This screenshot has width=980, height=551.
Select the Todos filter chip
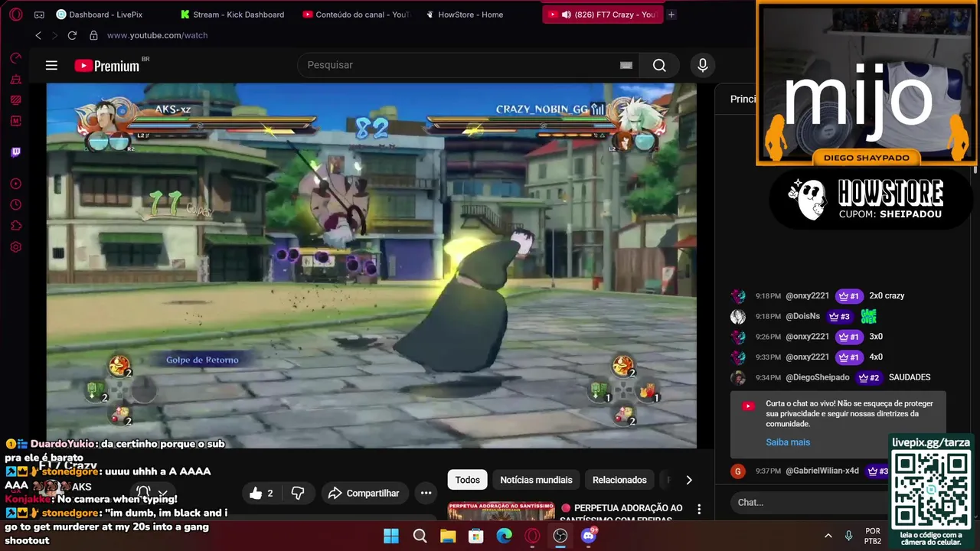click(x=467, y=480)
